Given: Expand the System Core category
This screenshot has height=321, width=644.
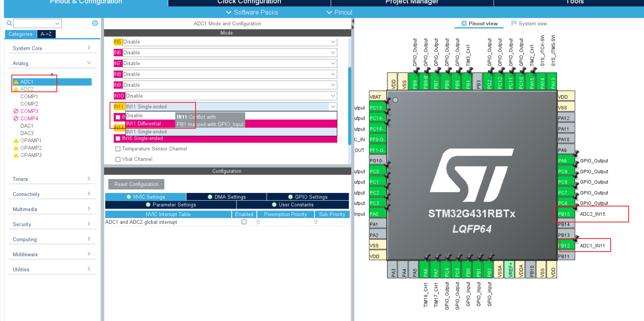Looking at the screenshot, I should tap(52, 48).
